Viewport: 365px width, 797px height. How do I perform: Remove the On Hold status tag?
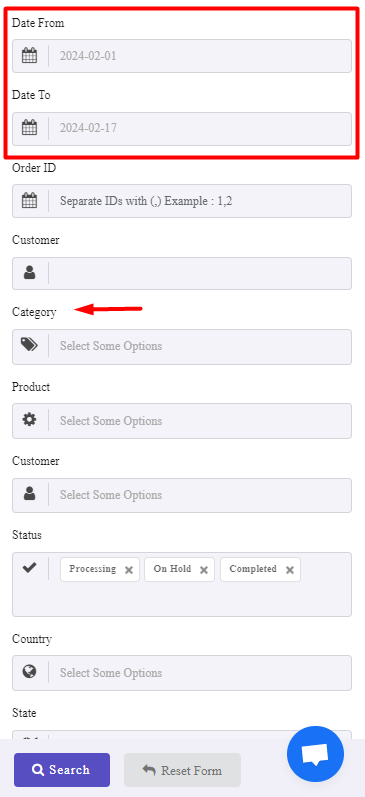(x=204, y=570)
